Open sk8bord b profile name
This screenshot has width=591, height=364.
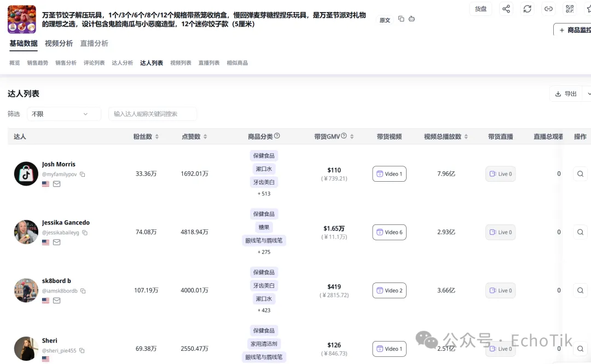(56, 281)
